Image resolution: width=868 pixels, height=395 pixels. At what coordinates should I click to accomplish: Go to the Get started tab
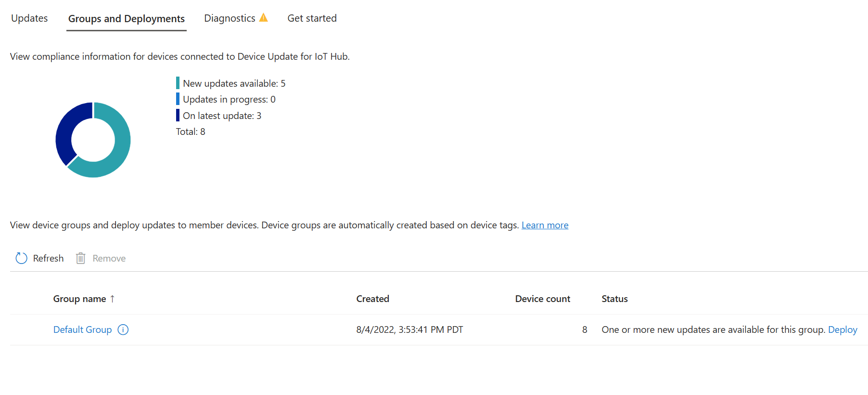[x=312, y=18]
